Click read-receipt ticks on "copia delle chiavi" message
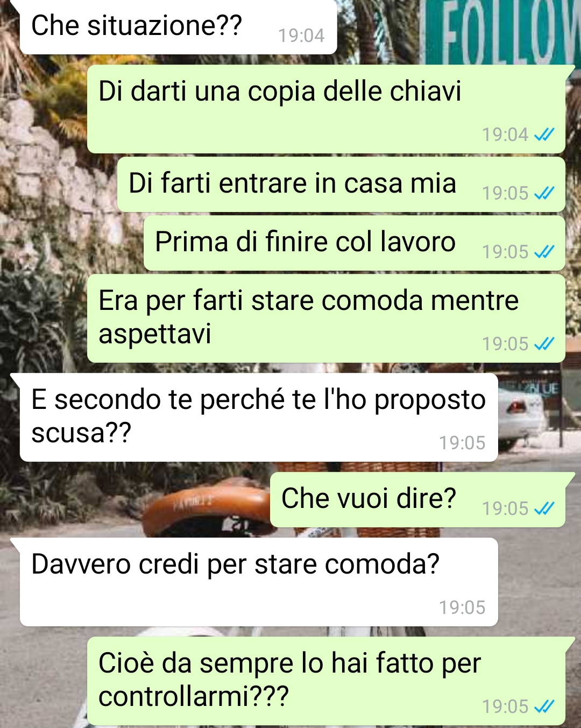The image size is (581, 728). coord(544,135)
